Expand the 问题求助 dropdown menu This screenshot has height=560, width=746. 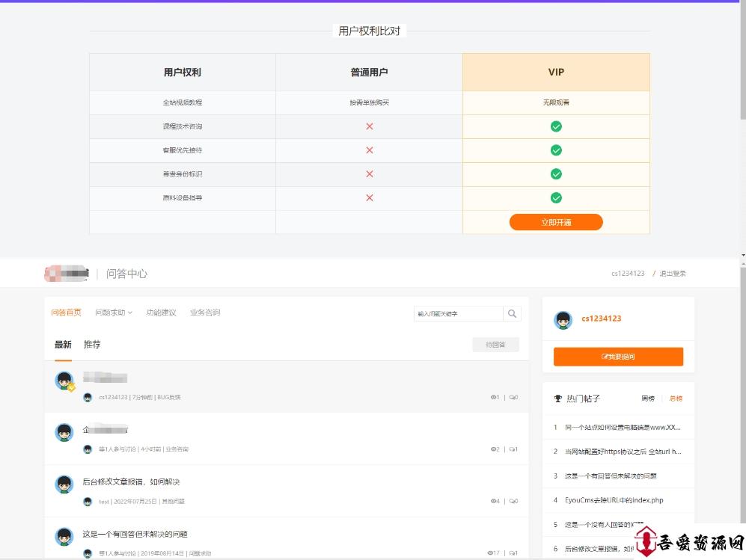(x=113, y=313)
